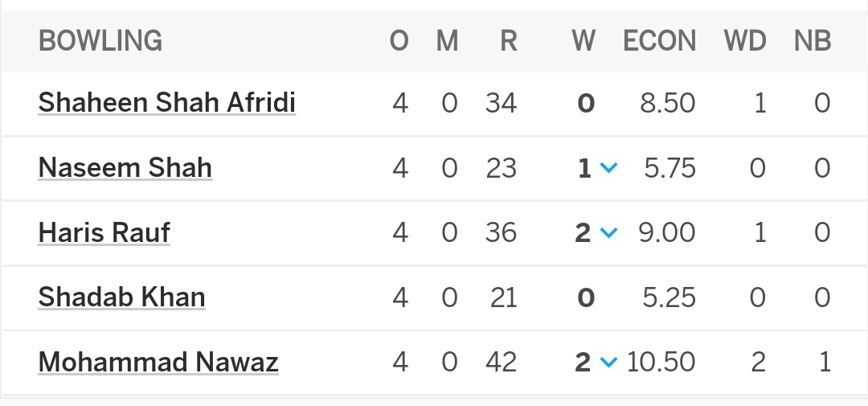The width and height of the screenshot is (868, 406).
Task: Click the R runs column header
Action: (x=508, y=41)
